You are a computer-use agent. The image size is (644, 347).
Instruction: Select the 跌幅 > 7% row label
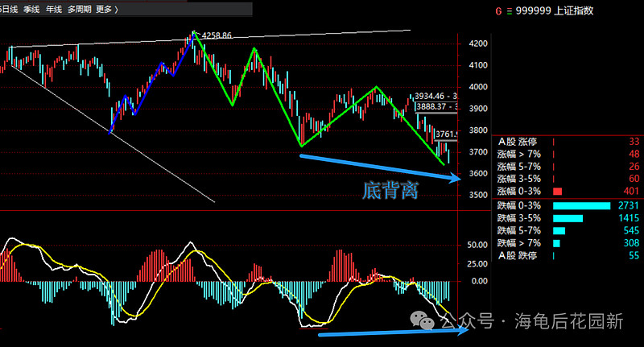click(x=518, y=243)
